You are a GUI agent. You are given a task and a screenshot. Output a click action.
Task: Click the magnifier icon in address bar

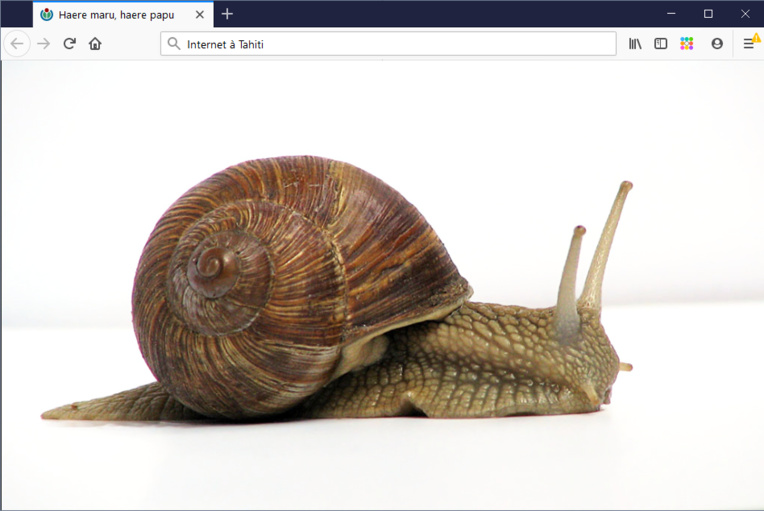tap(174, 44)
